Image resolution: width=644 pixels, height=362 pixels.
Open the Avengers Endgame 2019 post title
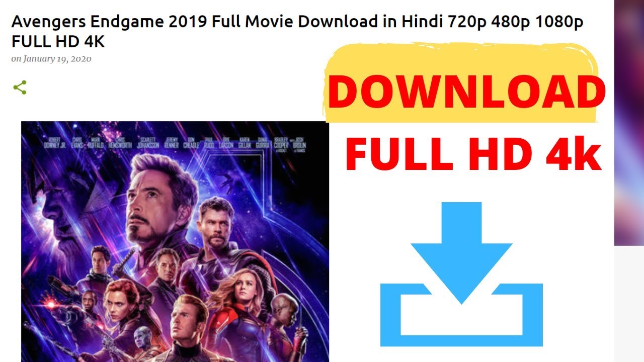297,32
